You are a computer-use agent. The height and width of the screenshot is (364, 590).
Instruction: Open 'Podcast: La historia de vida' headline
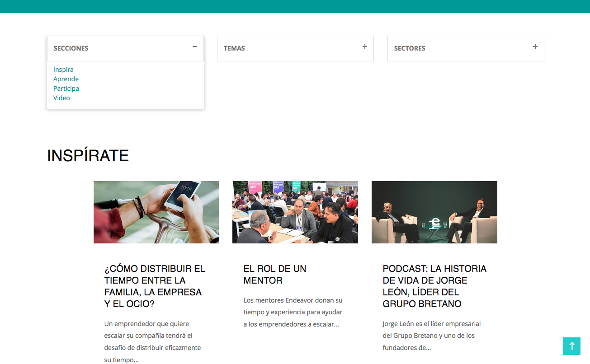click(434, 286)
